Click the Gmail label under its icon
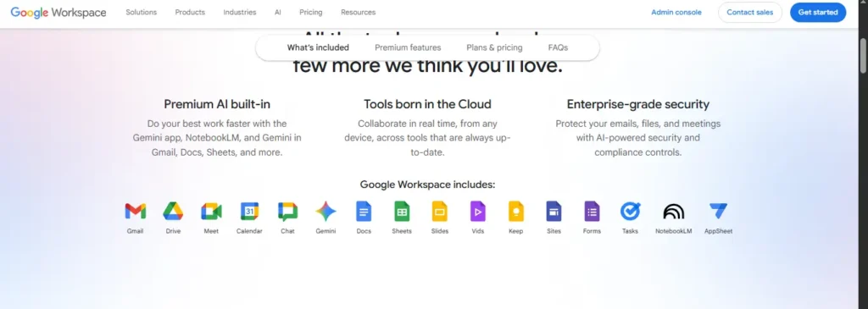Viewport: 868px width, 309px height. pos(135,231)
